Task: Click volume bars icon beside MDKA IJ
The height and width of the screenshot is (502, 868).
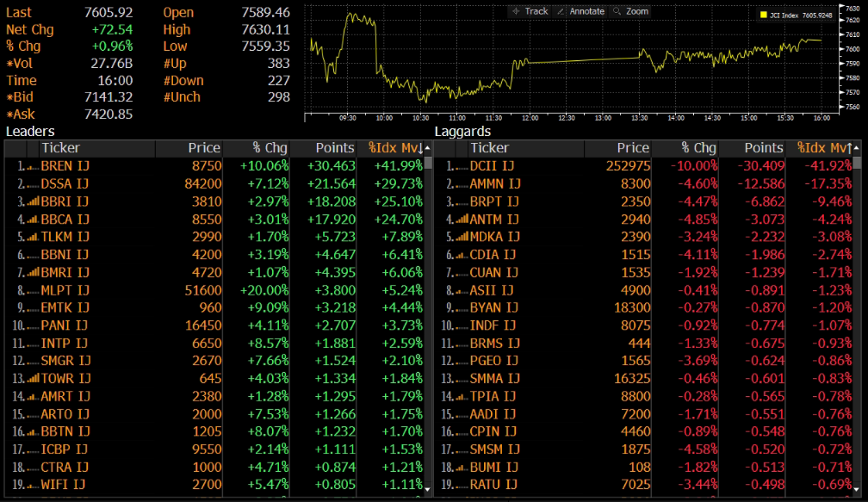Action: (462, 238)
